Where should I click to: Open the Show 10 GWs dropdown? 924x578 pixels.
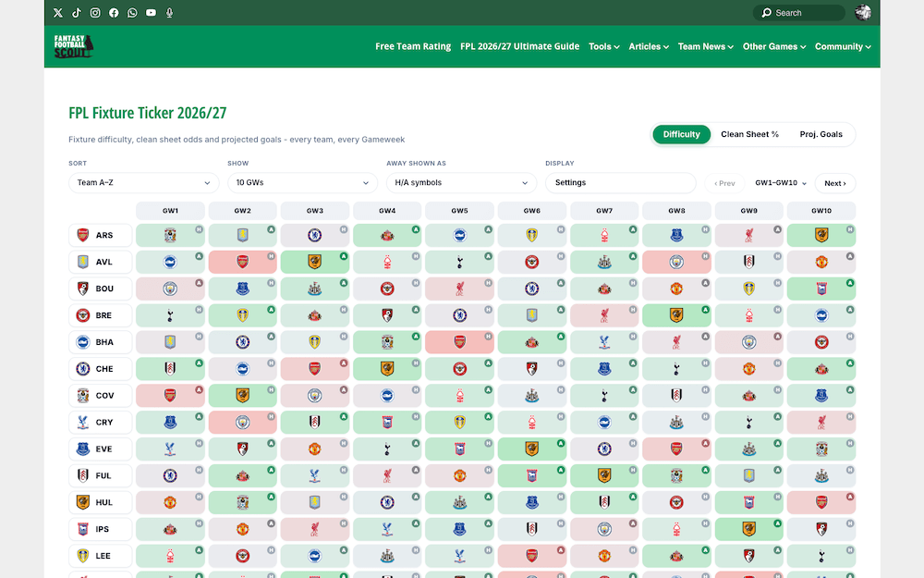coord(302,183)
